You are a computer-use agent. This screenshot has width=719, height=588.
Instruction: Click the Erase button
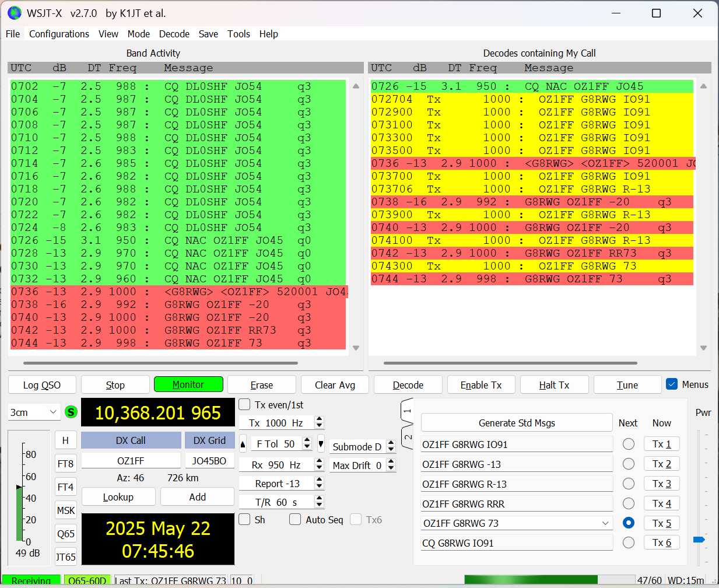pos(262,385)
